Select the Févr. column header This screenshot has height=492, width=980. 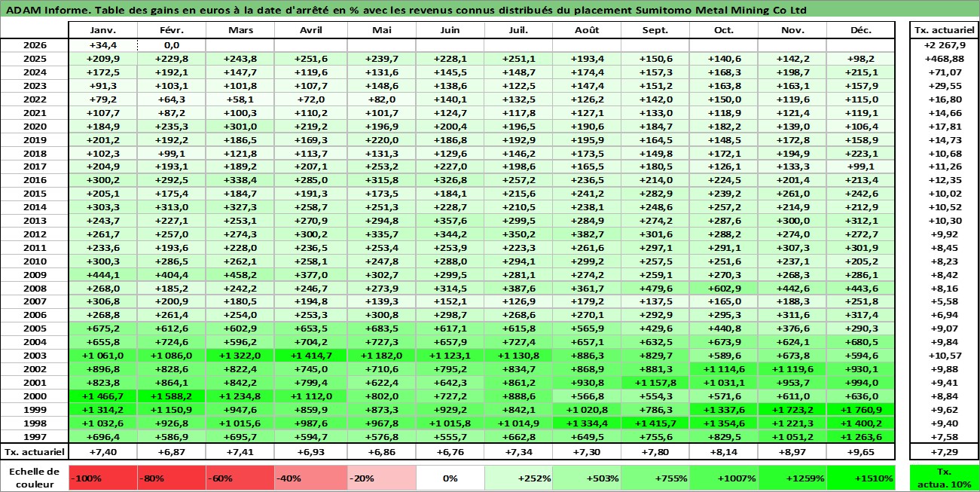172,31
